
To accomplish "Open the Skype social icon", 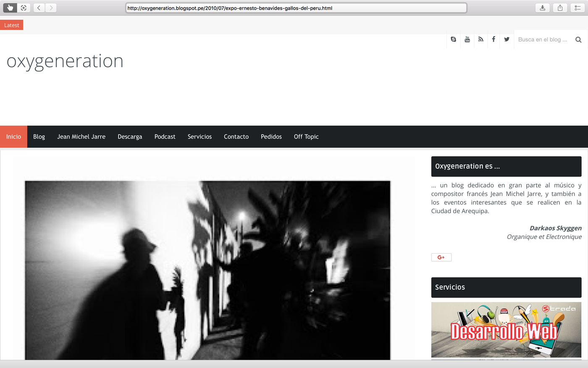I will click(454, 40).
